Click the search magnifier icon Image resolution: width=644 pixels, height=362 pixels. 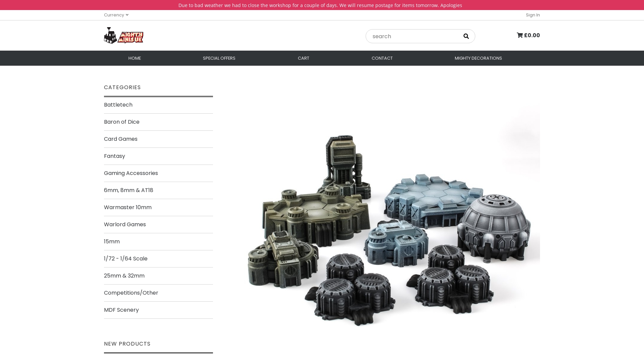click(466, 36)
